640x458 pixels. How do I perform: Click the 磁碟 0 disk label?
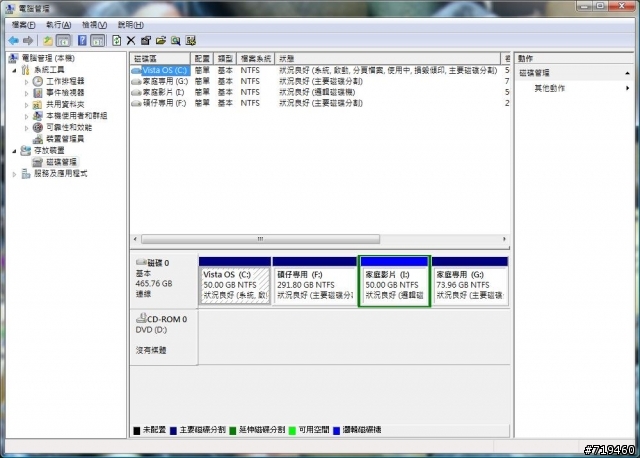point(158,263)
